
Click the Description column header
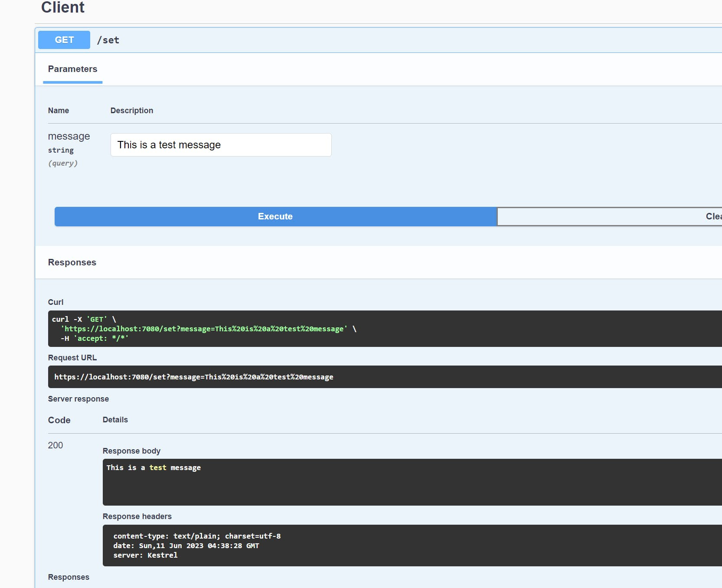[132, 111]
